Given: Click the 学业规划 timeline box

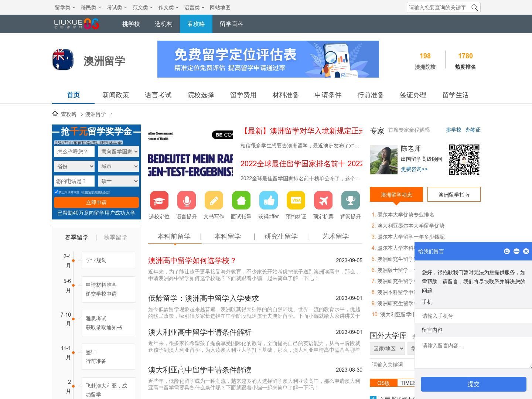Looking at the screenshot, I should coord(108,260).
